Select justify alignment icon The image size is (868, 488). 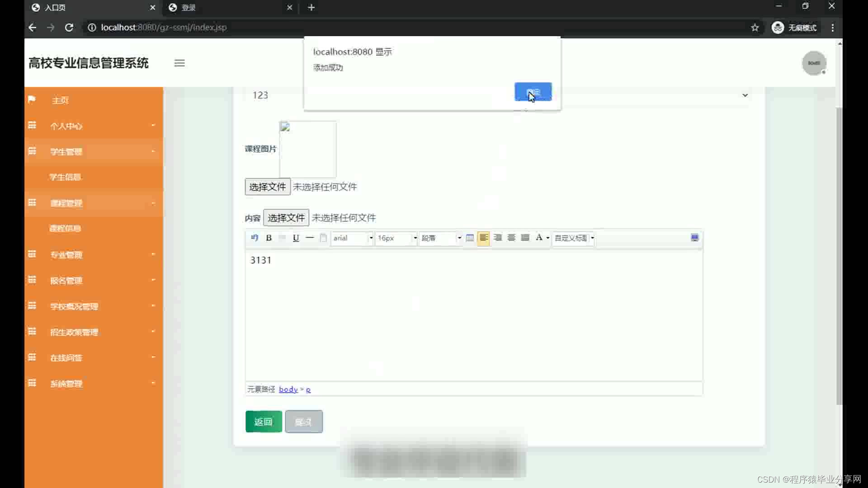(x=525, y=238)
